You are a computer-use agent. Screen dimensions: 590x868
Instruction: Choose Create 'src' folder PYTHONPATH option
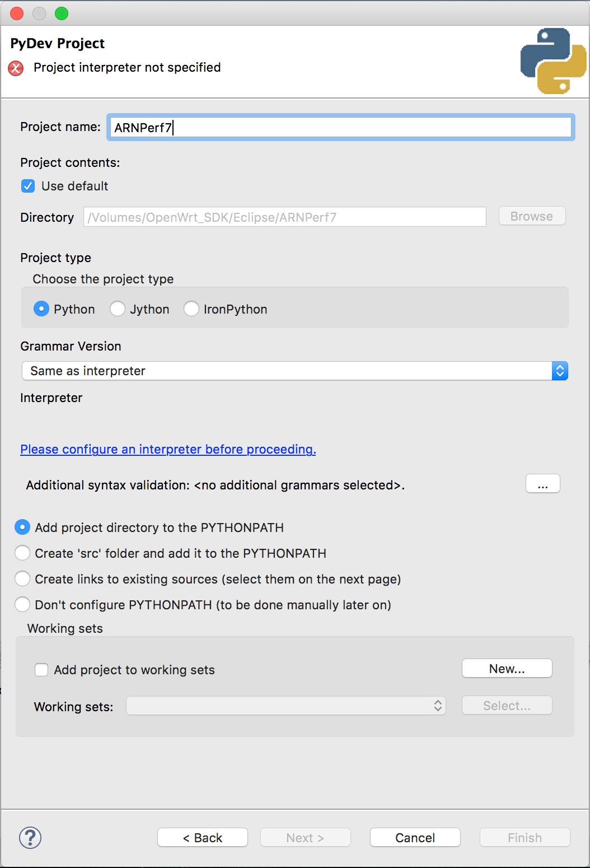pos(22,553)
